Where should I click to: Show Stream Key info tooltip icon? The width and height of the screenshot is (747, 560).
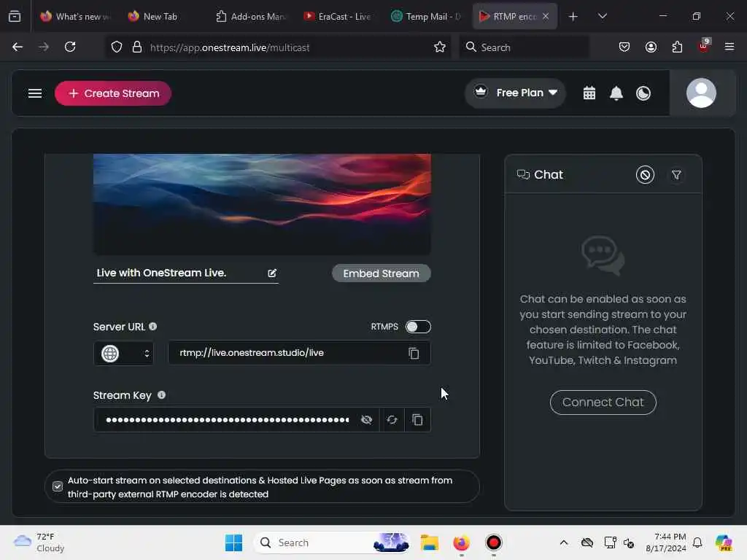pyautogui.click(x=161, y=395)
